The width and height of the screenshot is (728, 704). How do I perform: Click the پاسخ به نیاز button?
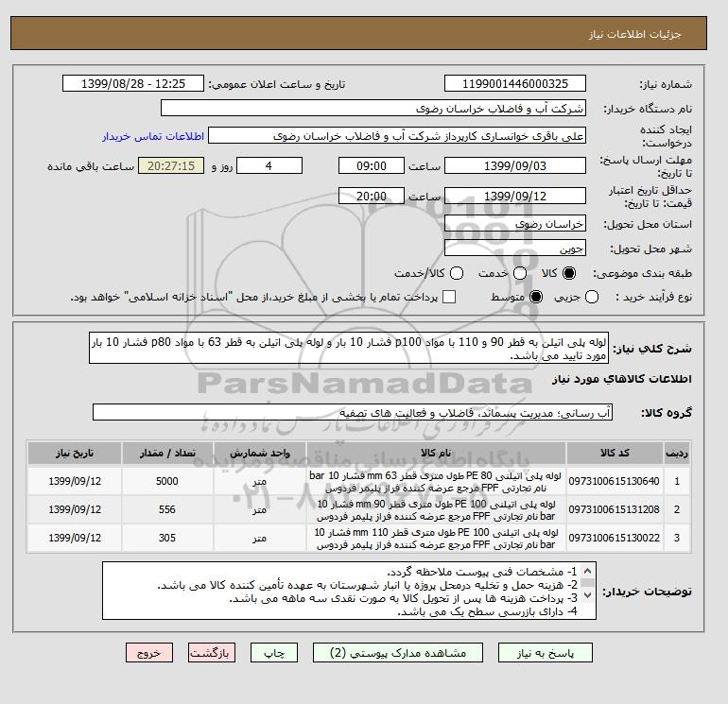click(546, 653)
